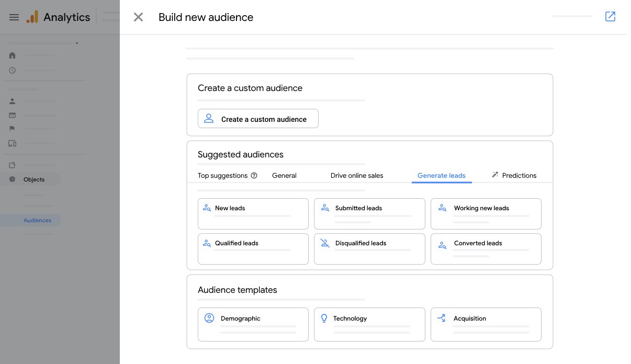Click the help icon beside Top suggestions

point(254,176)
